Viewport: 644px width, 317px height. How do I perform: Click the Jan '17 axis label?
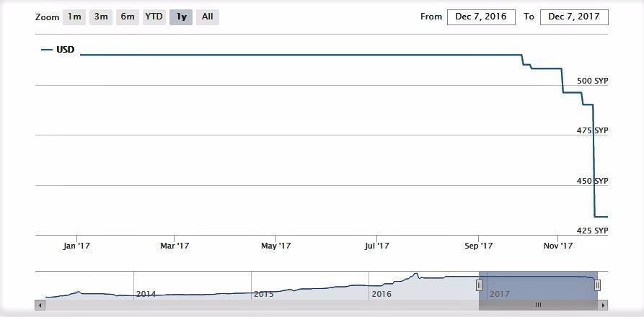click(x=76, y=246)
